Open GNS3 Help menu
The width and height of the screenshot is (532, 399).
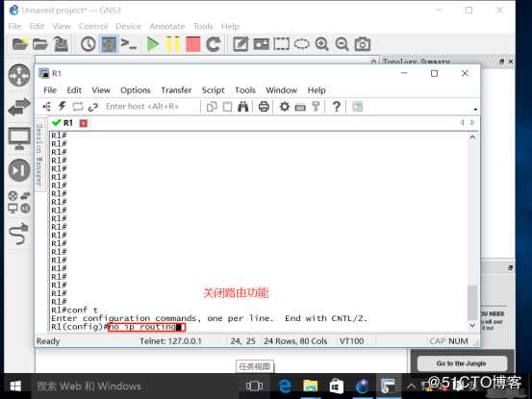230,26
